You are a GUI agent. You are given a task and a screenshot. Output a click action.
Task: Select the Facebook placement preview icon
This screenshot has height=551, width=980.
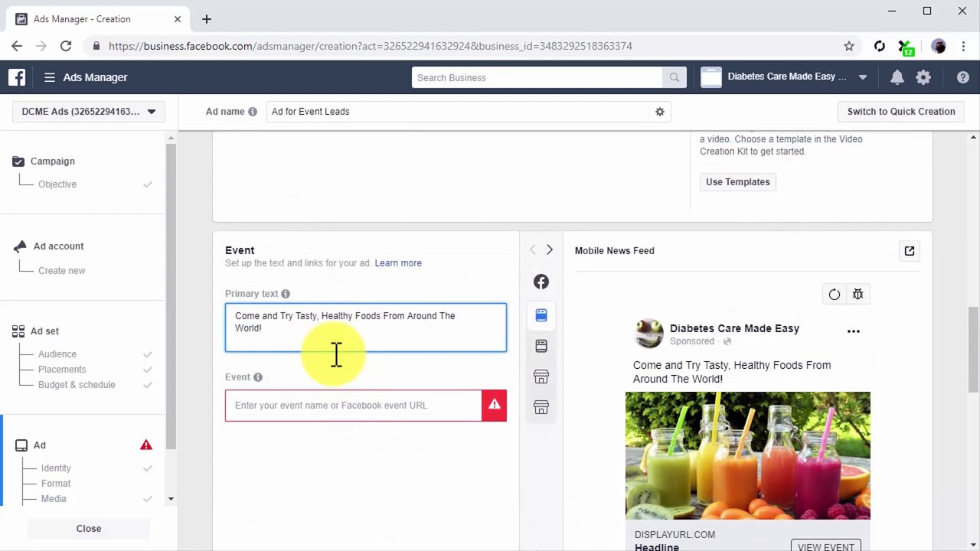(541, 282)
